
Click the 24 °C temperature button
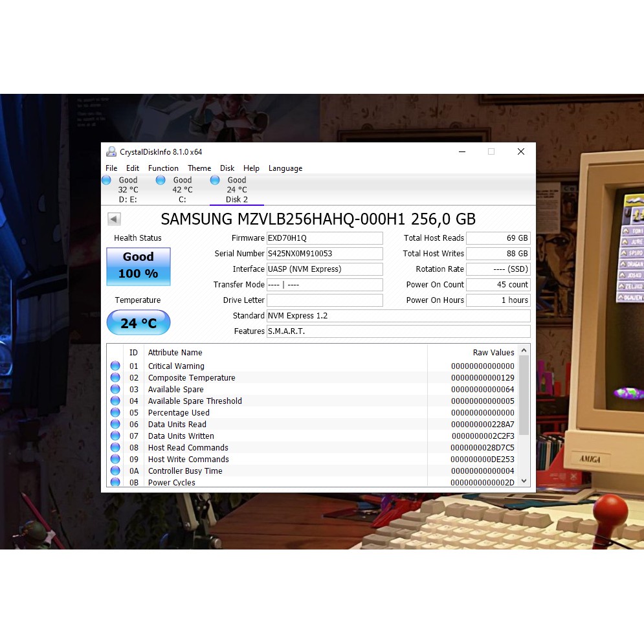coord(139,323)
